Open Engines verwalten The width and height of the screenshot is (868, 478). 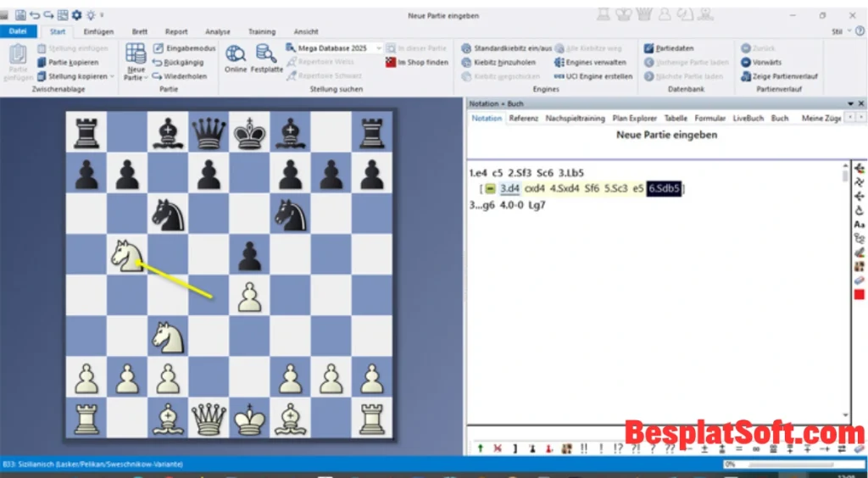pos(590,63)
